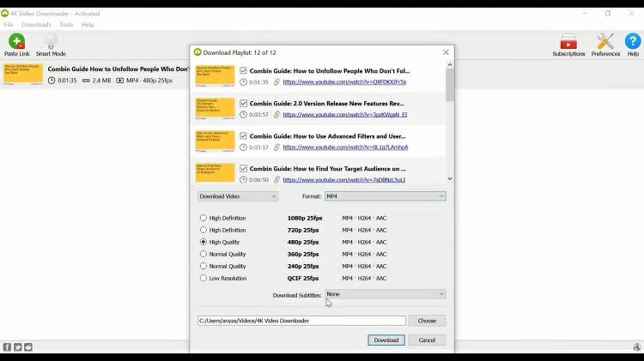Click the file size icon beside 2.4 MB
Image resolution: width=644 pixels, height=361 pixels.
point(86,81)
